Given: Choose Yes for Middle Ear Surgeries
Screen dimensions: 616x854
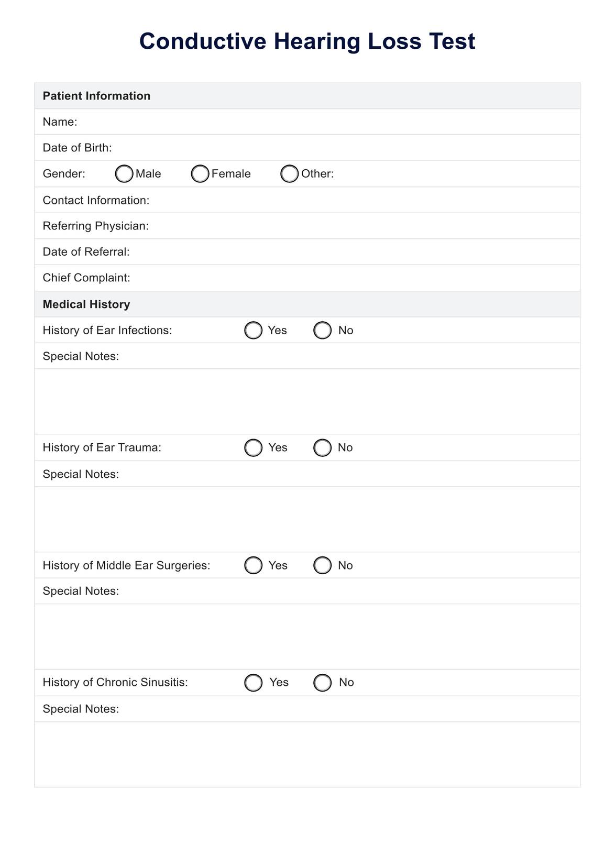Looking at the screenshot, I should 254,565.
